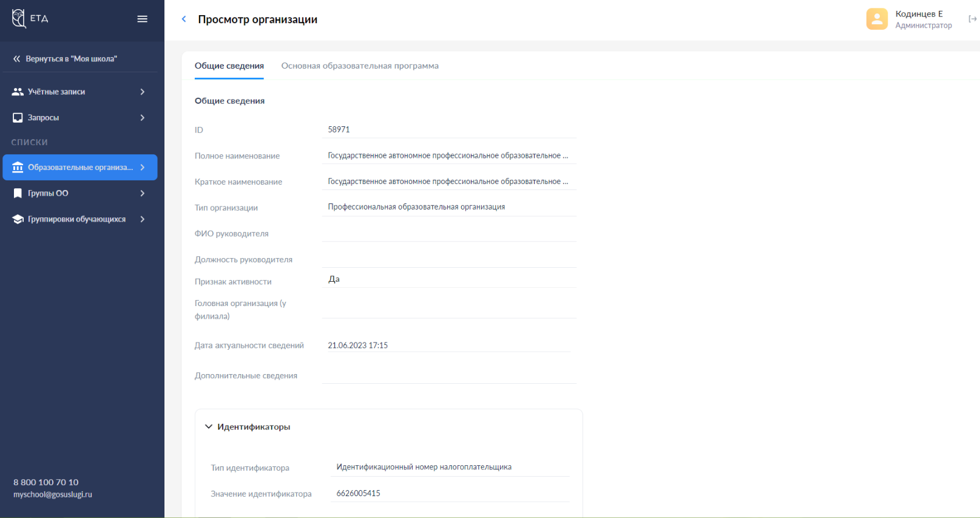This screenshot has width=980, height=518.
Task: Click the Краткое наименование field
Action: [x=449, y=182]
